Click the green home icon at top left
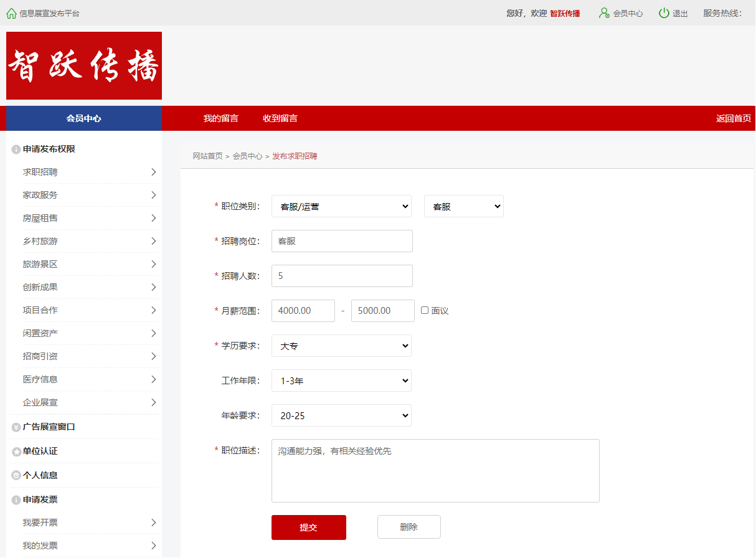Viewport: 756px width, 558px height. 11,13
